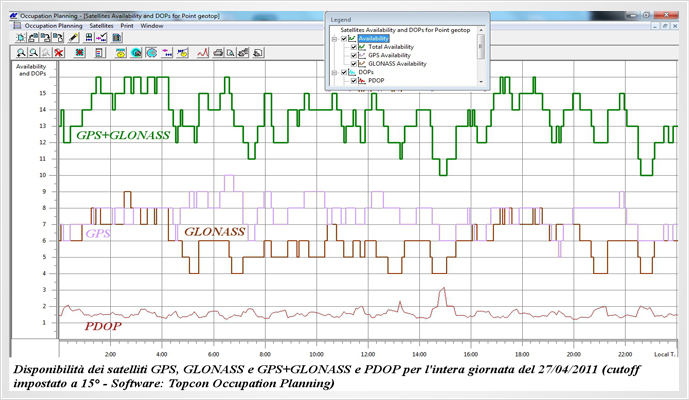Uncheck the Total Availability checkbox
689x400 pixels.
(354, 47)
